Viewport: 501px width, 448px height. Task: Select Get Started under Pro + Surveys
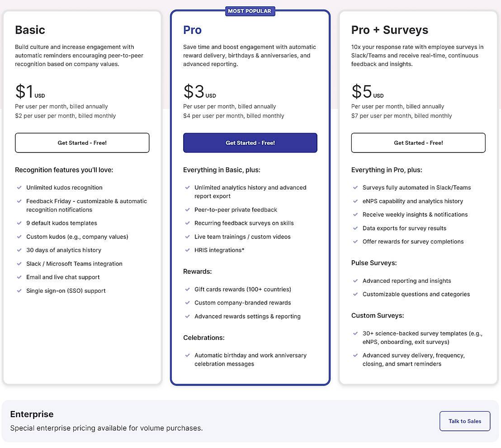418,143
